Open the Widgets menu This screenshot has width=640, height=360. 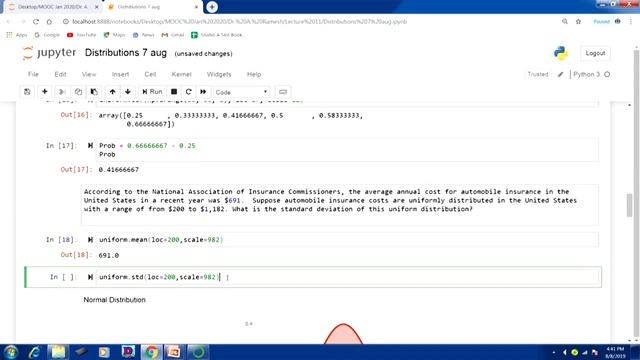(x=219, y=74)
